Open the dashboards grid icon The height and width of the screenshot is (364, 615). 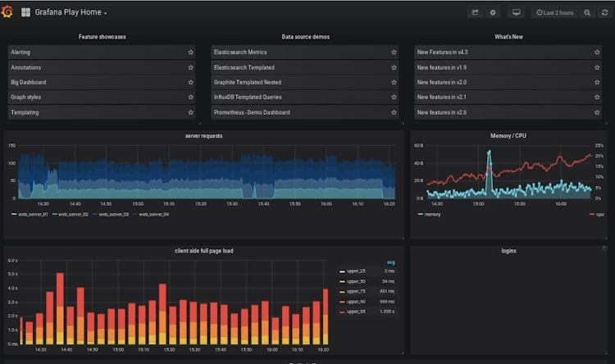[25, 12]
